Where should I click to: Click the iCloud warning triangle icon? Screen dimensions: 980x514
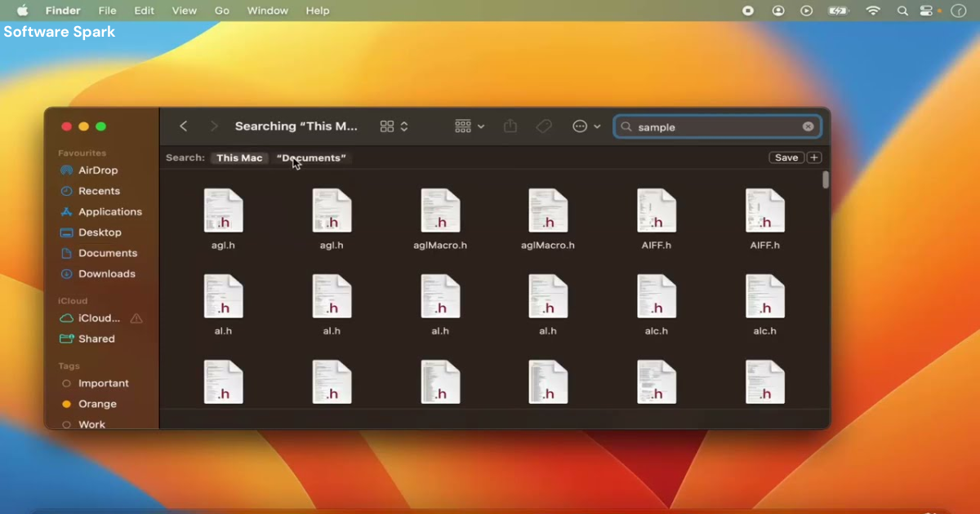136,318
